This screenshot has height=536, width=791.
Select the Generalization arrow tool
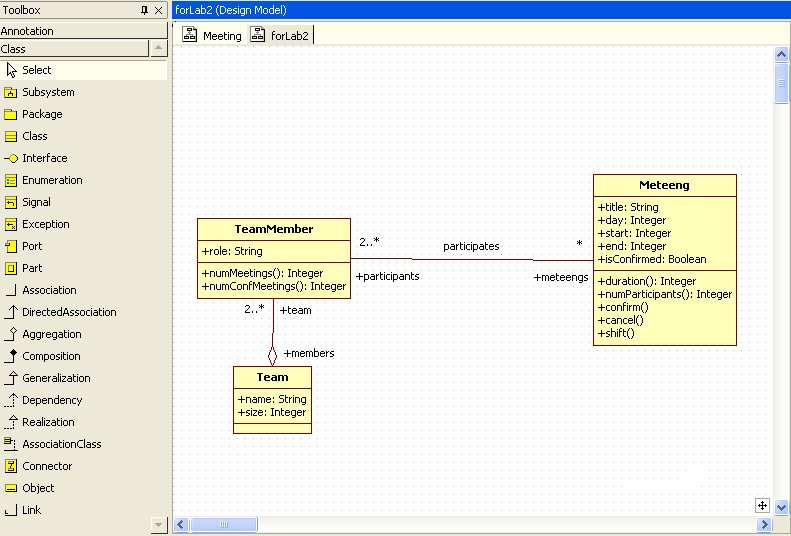11,378
